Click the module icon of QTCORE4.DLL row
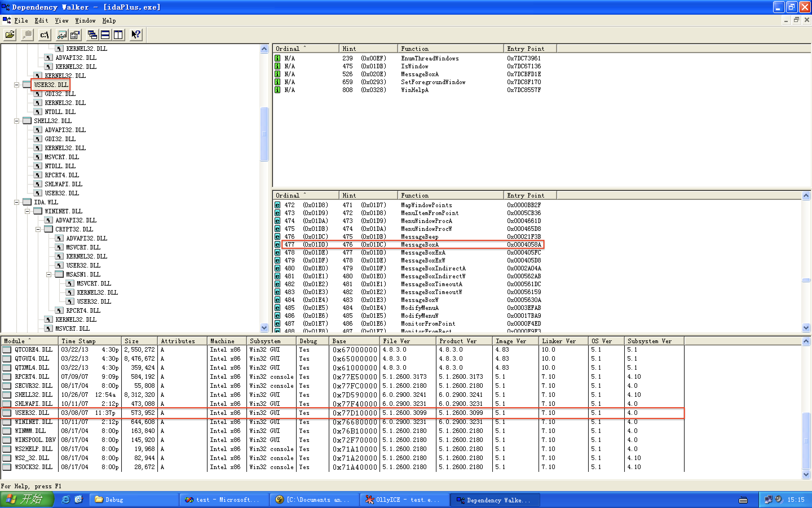This screenshot has width=812, height=508. 7,349
